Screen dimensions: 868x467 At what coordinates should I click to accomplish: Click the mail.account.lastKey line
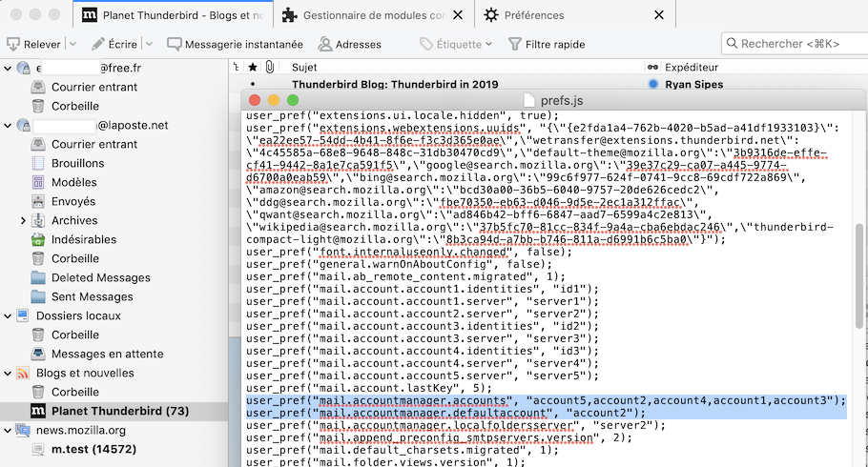[369, 388]
